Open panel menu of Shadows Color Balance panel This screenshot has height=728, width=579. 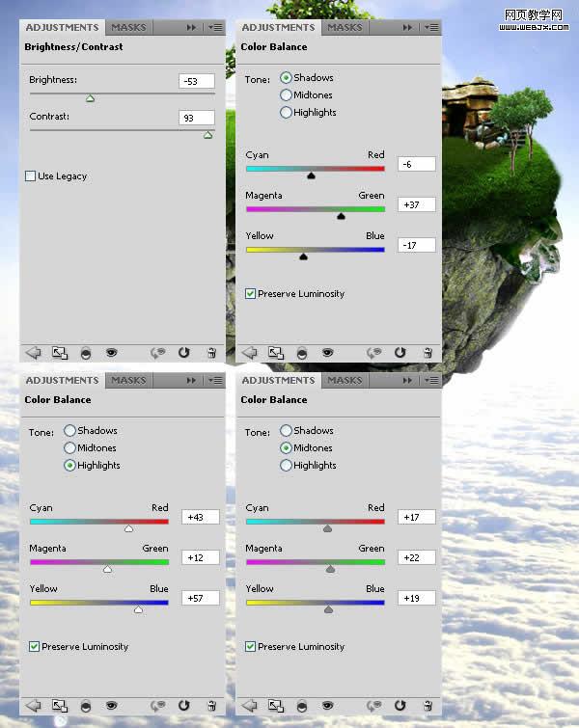(431, 27)
